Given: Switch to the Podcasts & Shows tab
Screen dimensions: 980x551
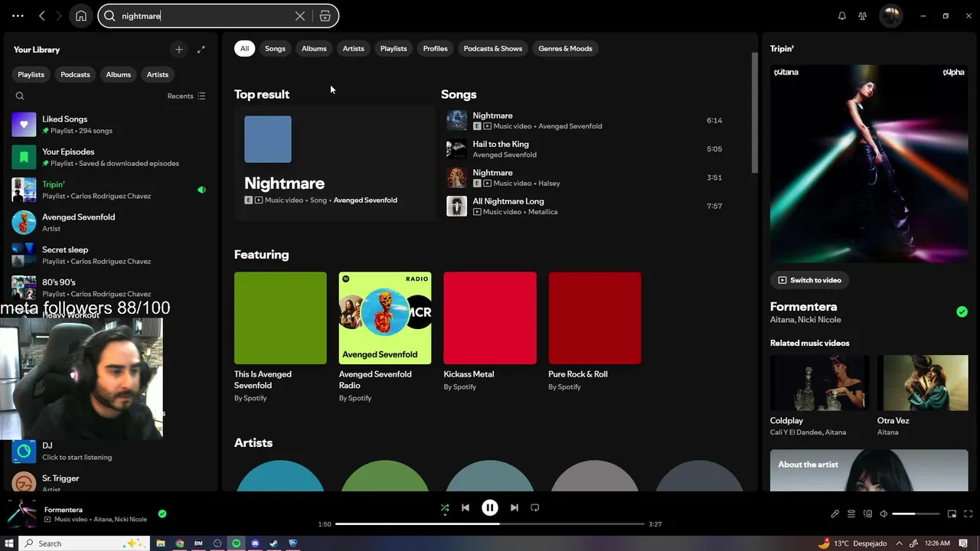Looking at the screenshot, I should (493, 48).
